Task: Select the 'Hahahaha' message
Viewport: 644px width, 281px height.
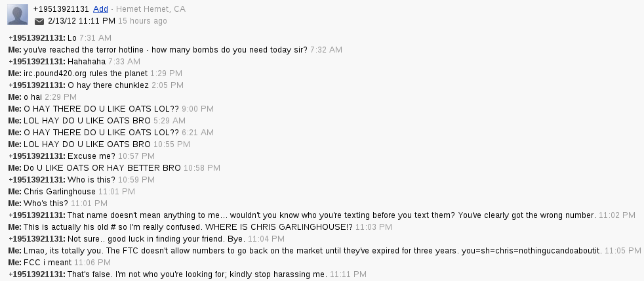Action: [x=86, y=62]
